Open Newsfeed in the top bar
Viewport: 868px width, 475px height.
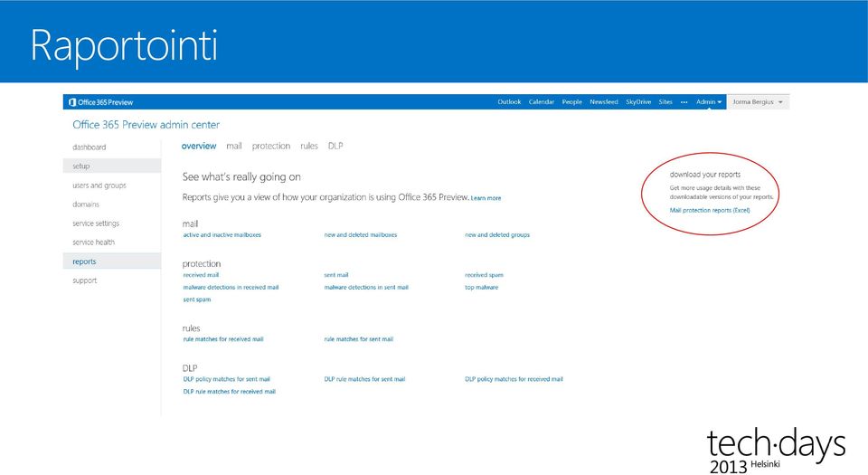pyautogui.click(x=603, y=102)
